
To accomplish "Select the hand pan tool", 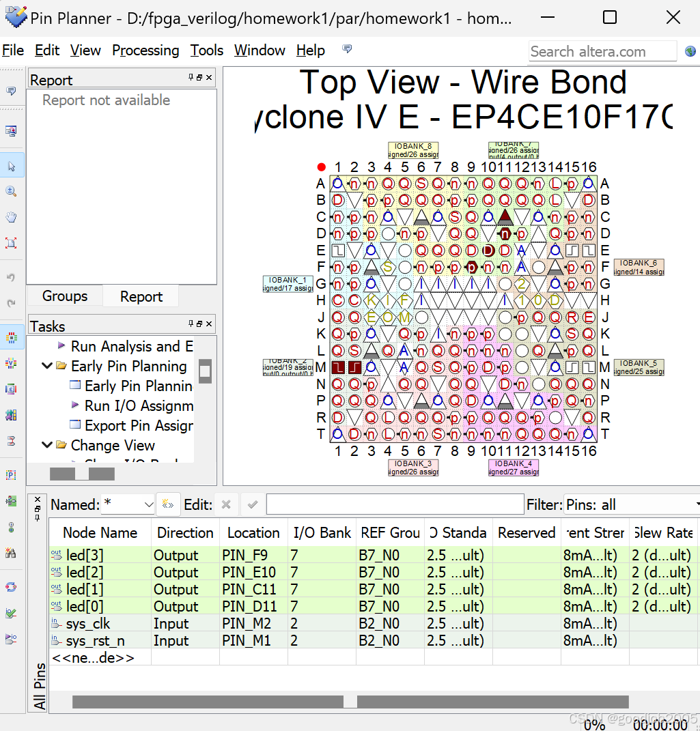I will point(11,217).
